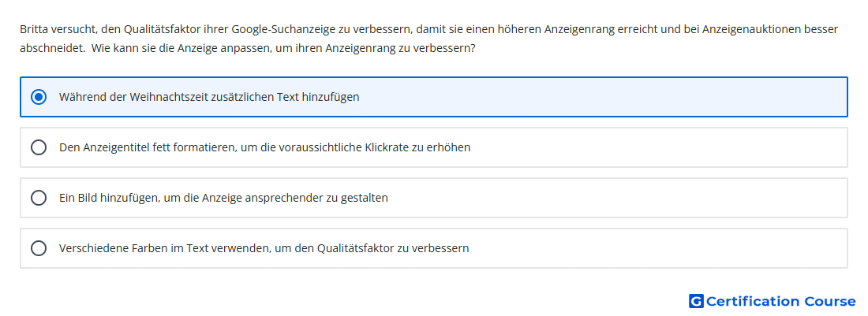Viewport: 868px width, 316px height.
Task: Click label text 'Während der Weihnachtszeit zusätzlichen Text hinzufügen'
Action: 209,97
